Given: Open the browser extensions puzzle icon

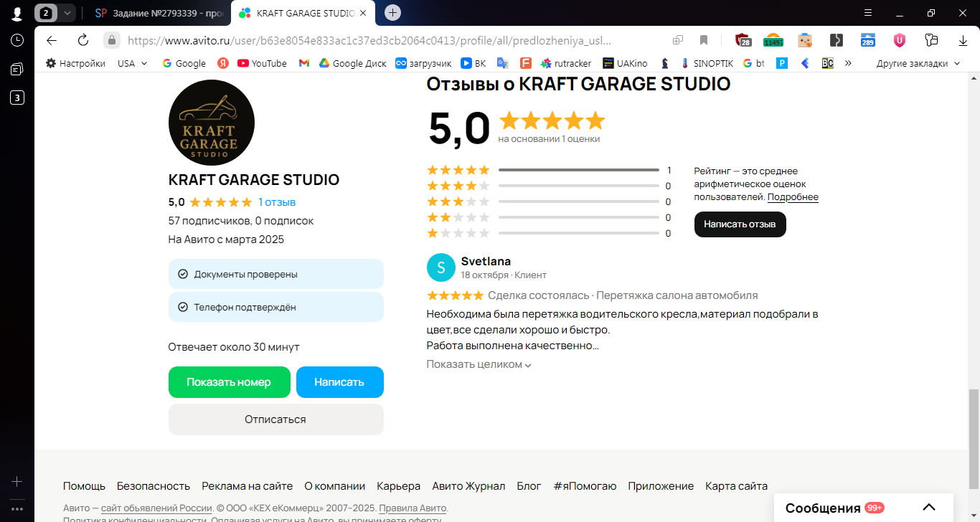Looking at the screenshot, I should (931, 40).
